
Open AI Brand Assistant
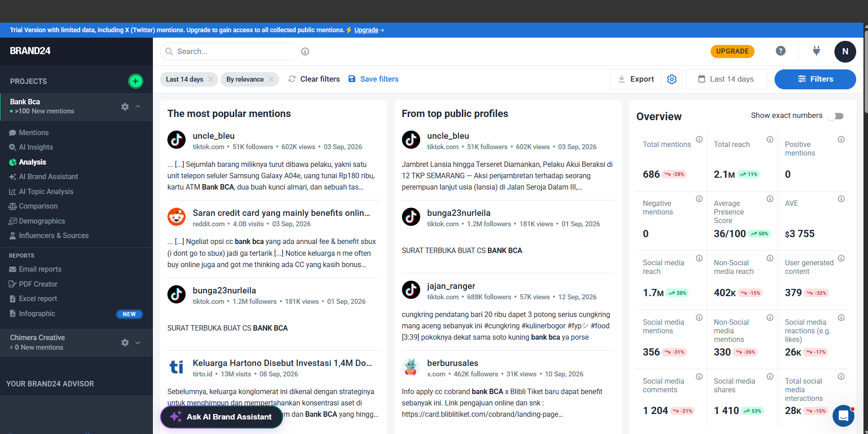click(x=48, y=176)
